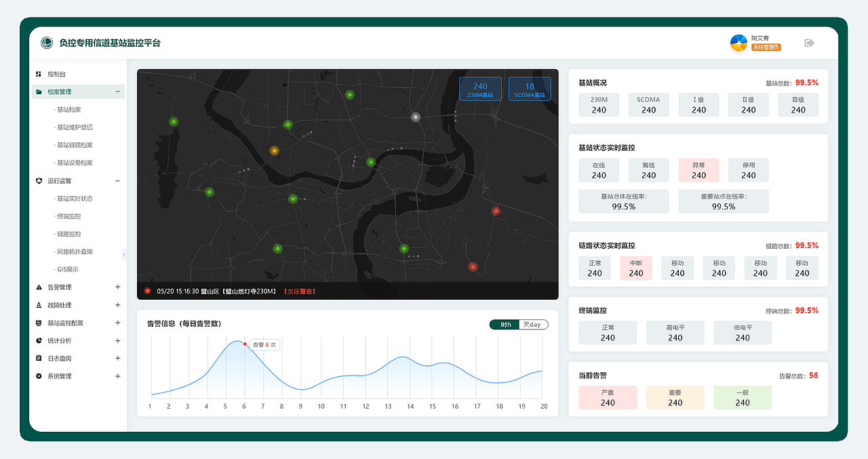
Task: Click the SCDMA card in 基站概况
Action: 649,104
